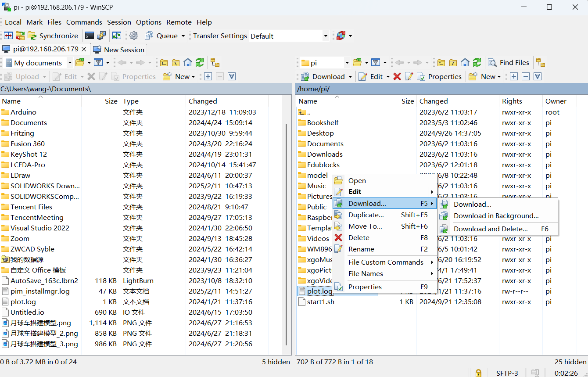Screen dimensions: 588x377
Task: Go to remote home directory icon
Action: pos(465,63)
